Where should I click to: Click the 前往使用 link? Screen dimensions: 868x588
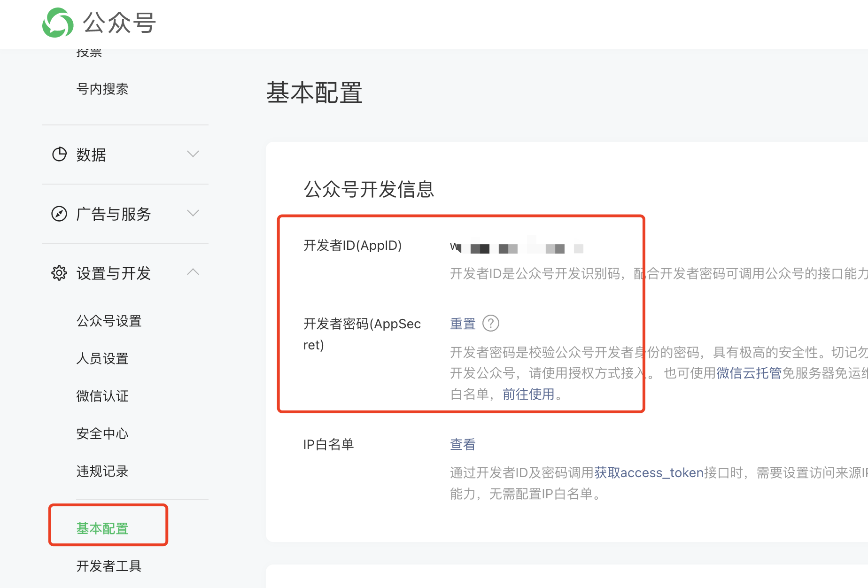[x=528, y=394]
